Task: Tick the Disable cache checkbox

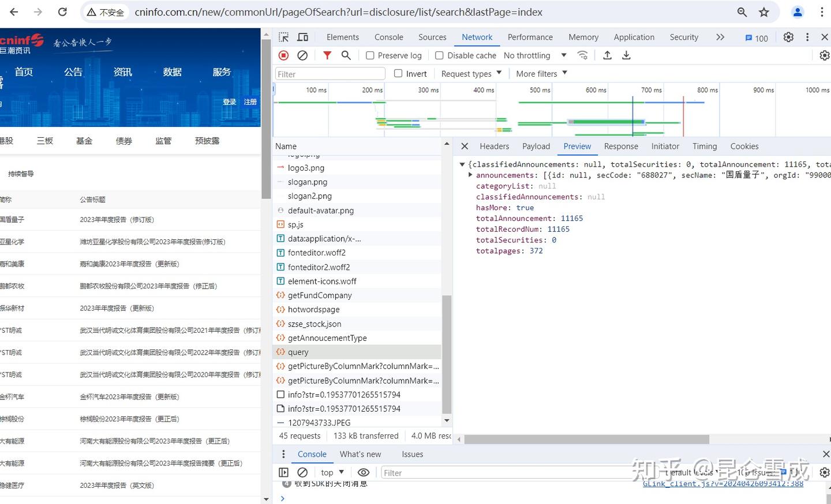Action: (x=439, y=55)
